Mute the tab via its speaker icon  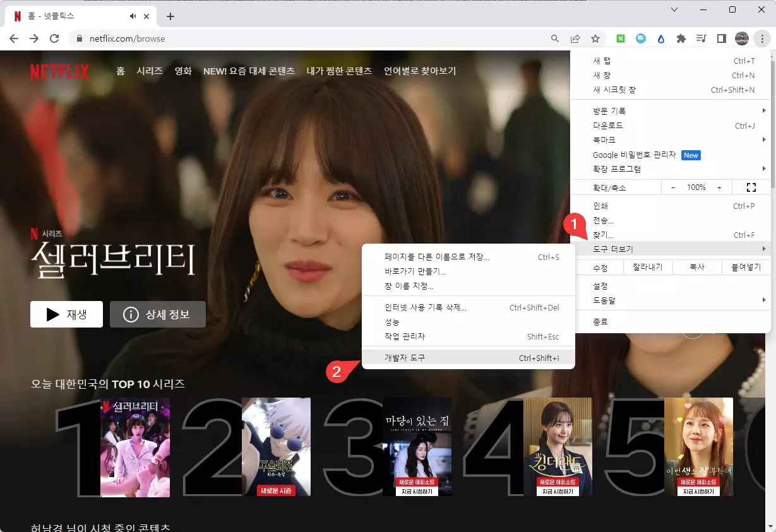coord(133,16)
